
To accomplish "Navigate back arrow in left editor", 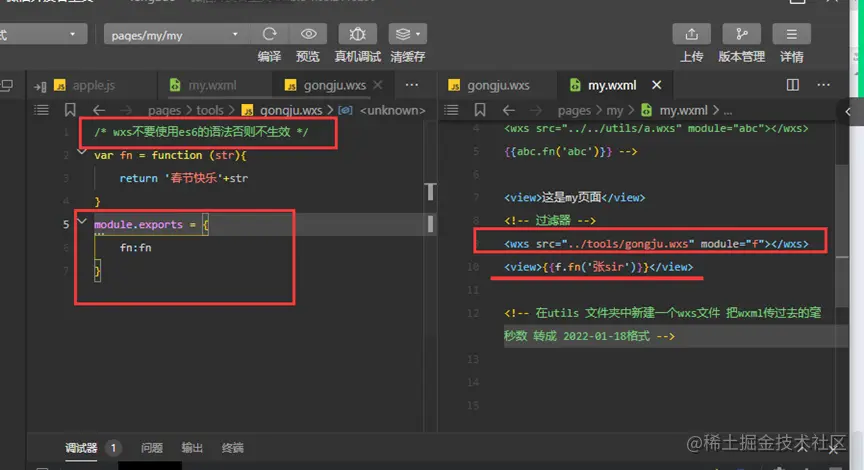I will [99, 110].
